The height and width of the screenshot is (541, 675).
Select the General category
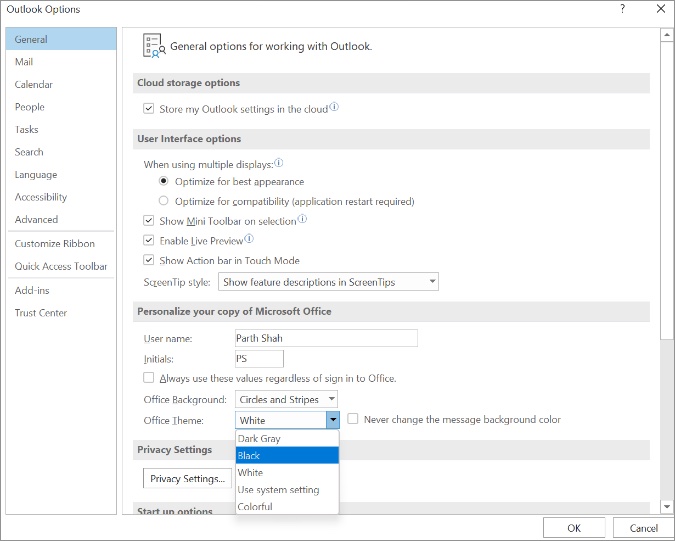tap(61, 39)
